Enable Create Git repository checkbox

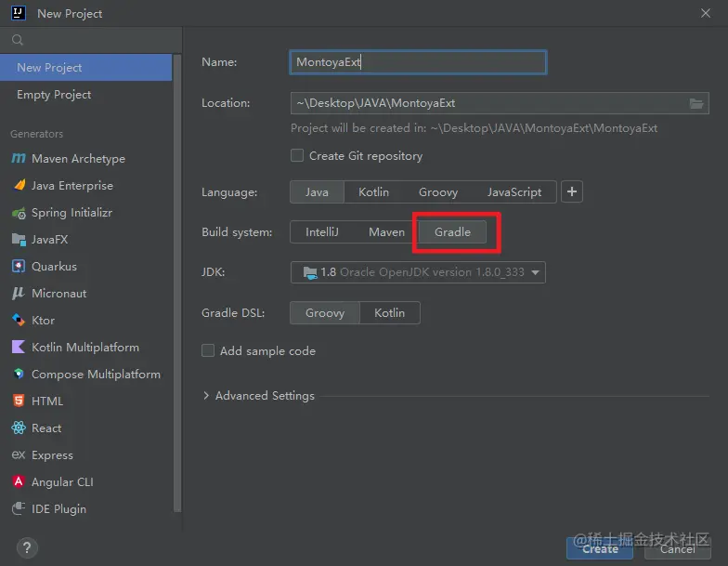pos(297,155)
